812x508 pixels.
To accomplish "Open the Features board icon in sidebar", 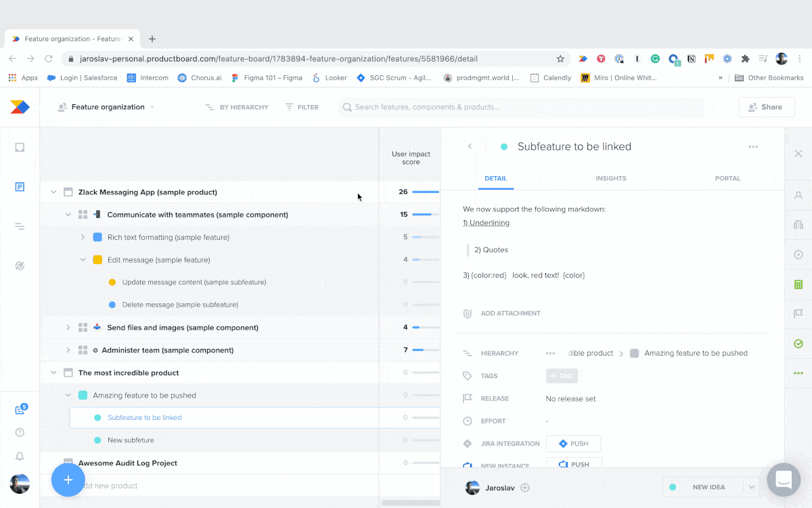I will coord(20,187).
